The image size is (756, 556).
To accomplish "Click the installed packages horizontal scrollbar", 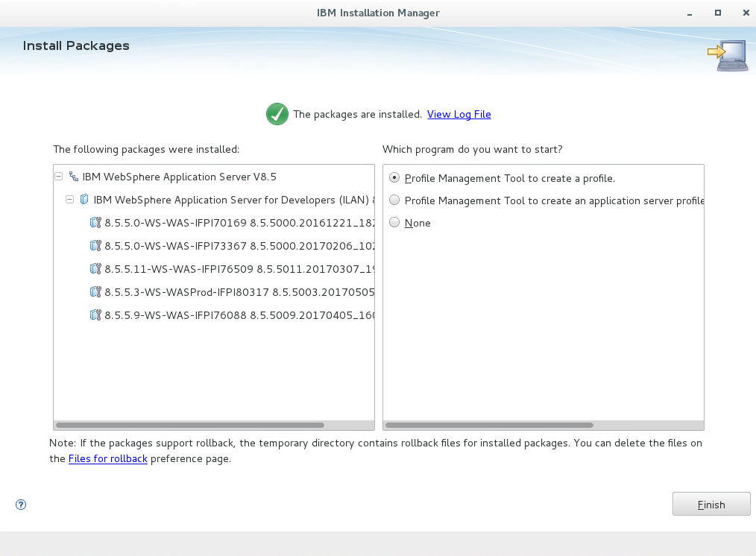I will point(190,426).
